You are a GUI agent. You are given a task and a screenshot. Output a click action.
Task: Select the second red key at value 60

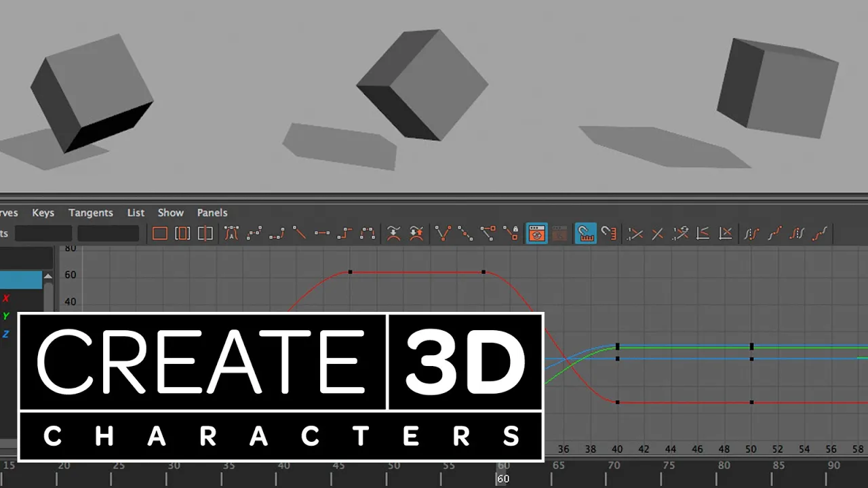pyautogui.click(x=484, y=272)
